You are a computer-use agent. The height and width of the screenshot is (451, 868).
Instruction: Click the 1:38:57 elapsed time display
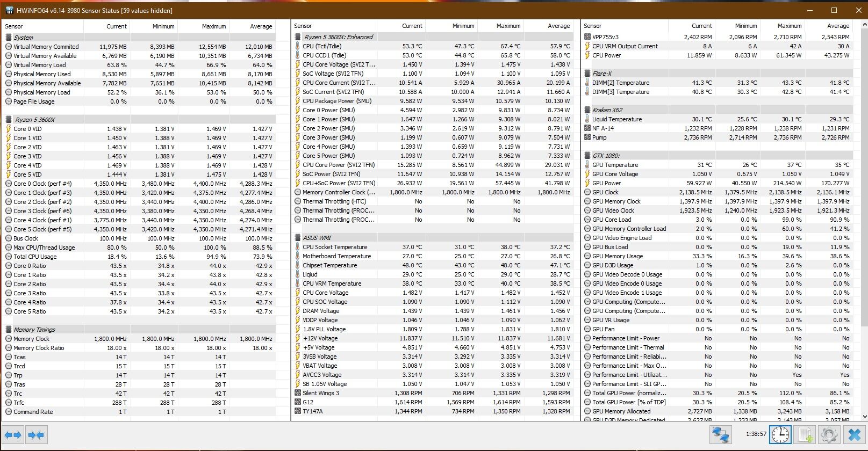(x=756, y=434)
